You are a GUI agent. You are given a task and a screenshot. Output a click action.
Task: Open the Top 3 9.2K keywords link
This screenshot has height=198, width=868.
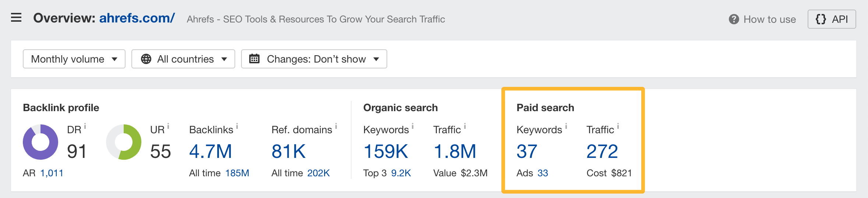(401, 173)
